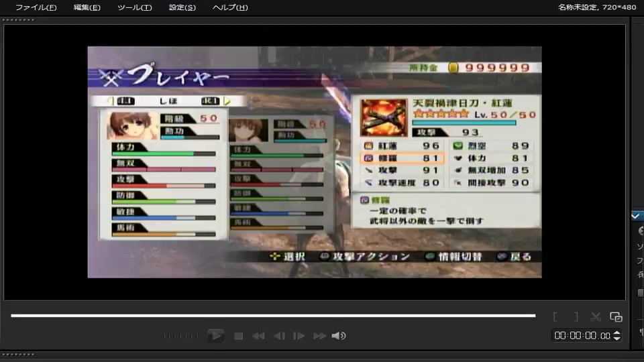Open the ヘルプ(H) menu
Image resolution: width=644 pixels, height=362 pixels.
click(x=230, y=7)
